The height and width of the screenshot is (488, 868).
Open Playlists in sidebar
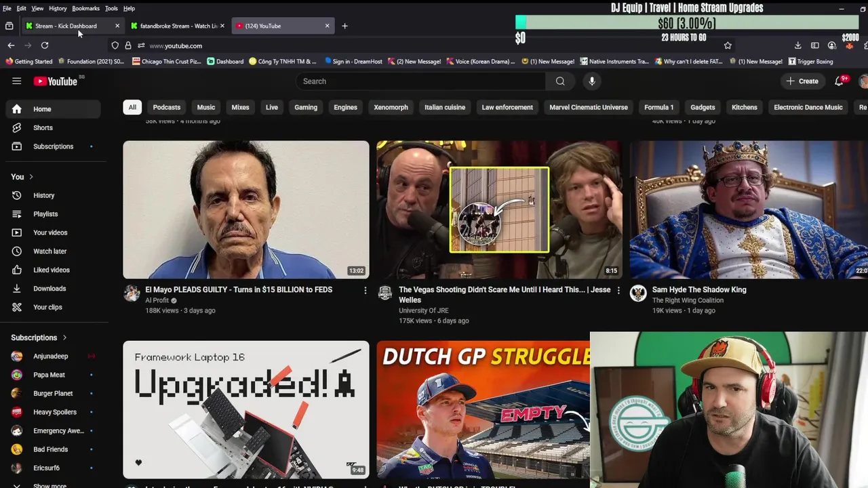tap(53, 214)
